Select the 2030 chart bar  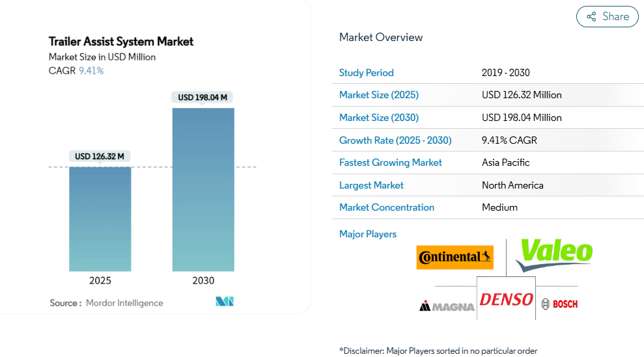(203, 189)
